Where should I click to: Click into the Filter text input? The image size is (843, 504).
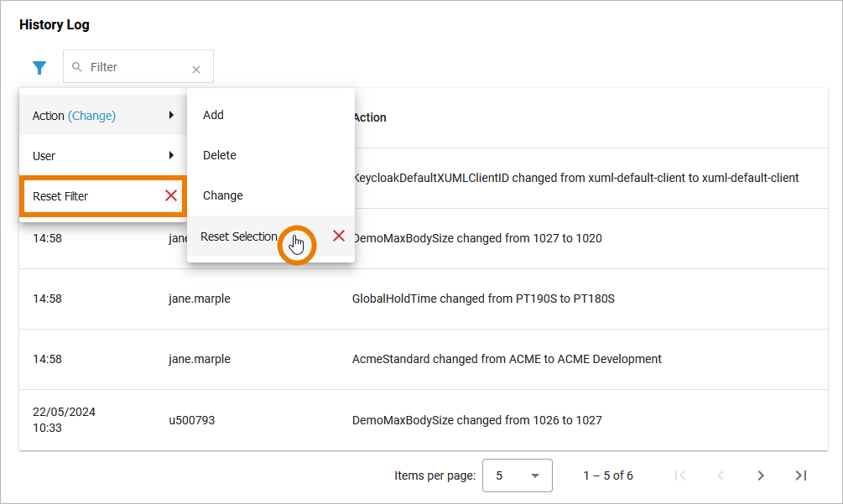click(x=134, y=67)
